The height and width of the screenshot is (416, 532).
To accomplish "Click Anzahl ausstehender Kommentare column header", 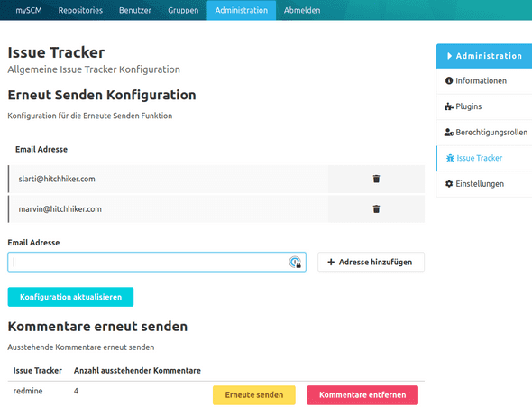I will tap(137, 371).
